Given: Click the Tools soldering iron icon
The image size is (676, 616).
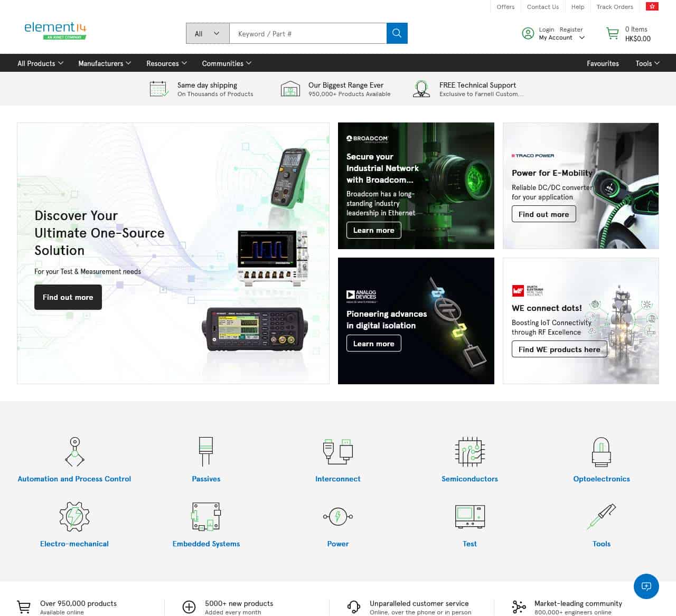Looking at the screenshot, I should click(602, 517).
